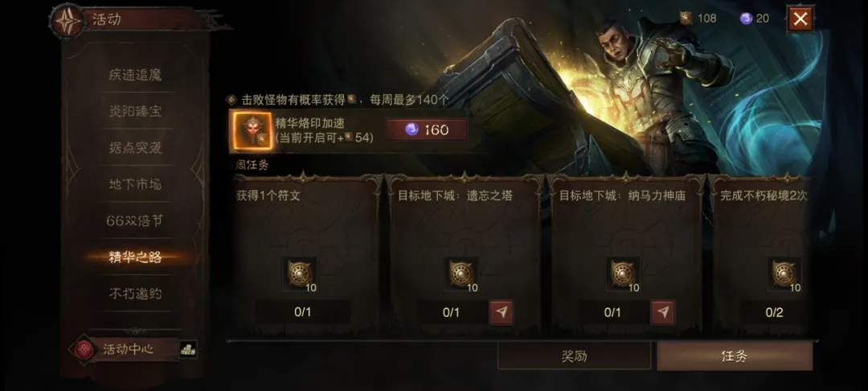868x391 pixels.
Task: Click the navigate arrow for 遗忘之塔 task
Action: (x=501, y=312)
